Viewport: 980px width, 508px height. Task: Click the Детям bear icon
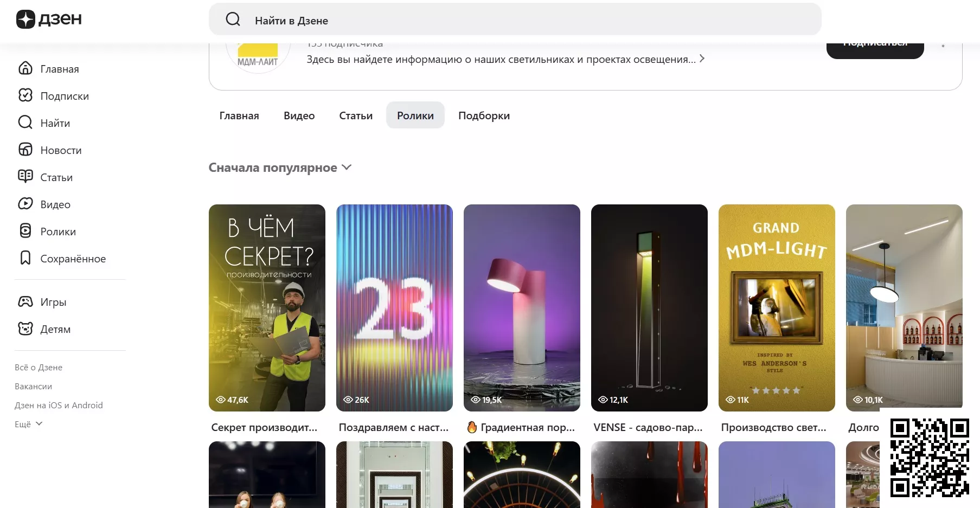click(x=25, y=329)
